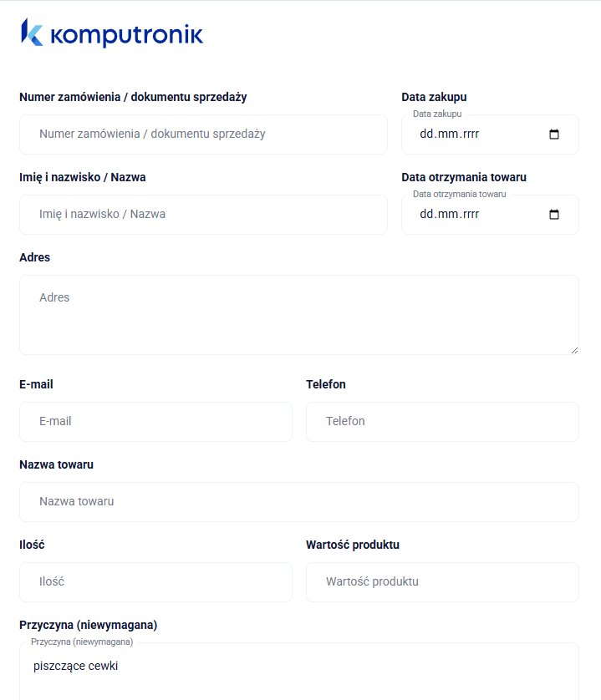
Task: Click the month part of Data zakupu
Action: [447, 134]
